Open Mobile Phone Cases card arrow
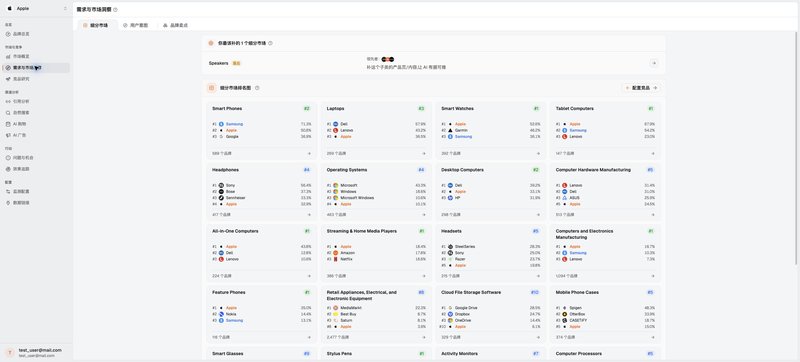The height and width of the screenshot is (362, 800). (653, 337)
